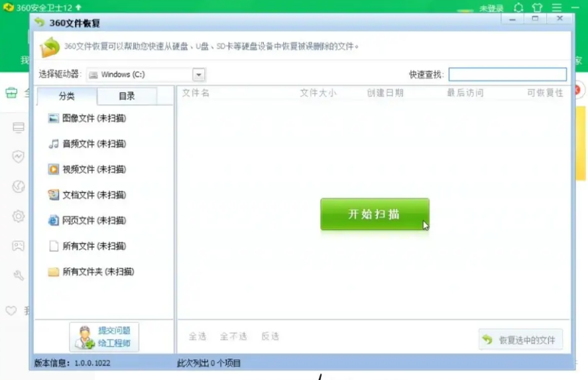The image size is (588, 380).
Task: Switch to the 分类 tab
Action: [67, 96]
